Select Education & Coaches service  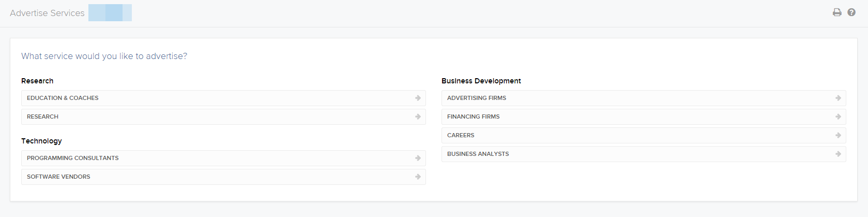(223, 98)
